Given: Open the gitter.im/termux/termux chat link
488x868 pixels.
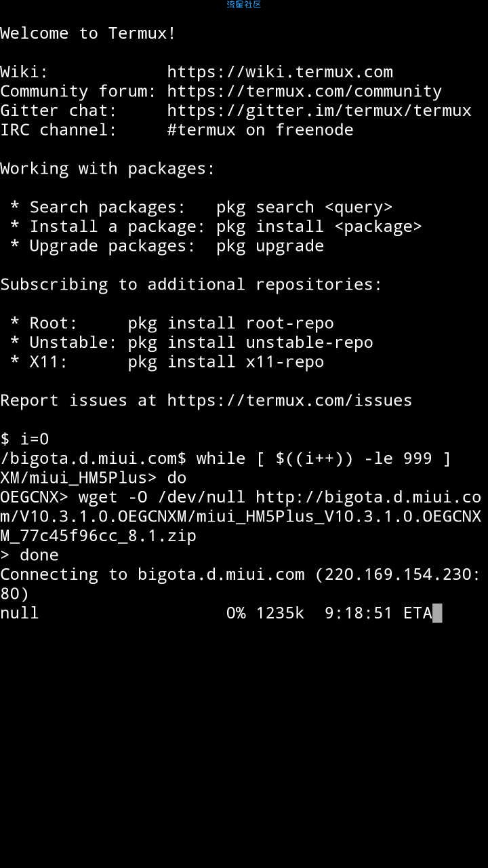Looking at the screenshot, I should (319, 111).
